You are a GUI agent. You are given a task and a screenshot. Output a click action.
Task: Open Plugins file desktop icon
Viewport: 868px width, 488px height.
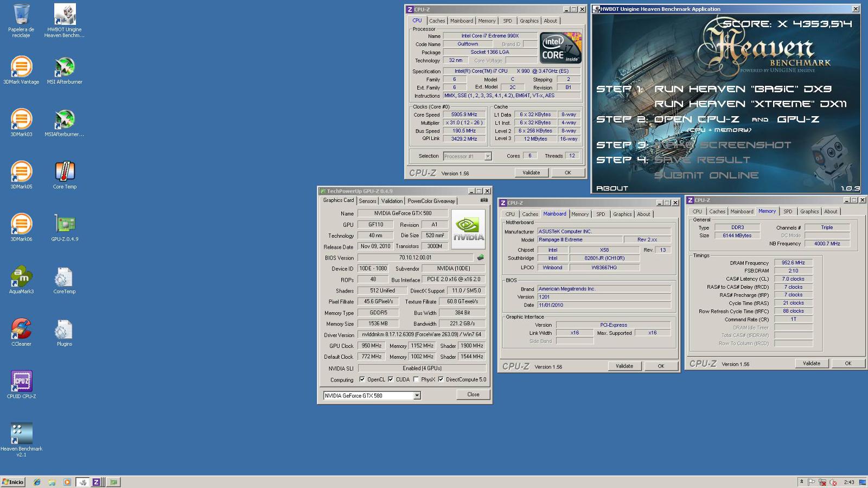pos(65,332)
